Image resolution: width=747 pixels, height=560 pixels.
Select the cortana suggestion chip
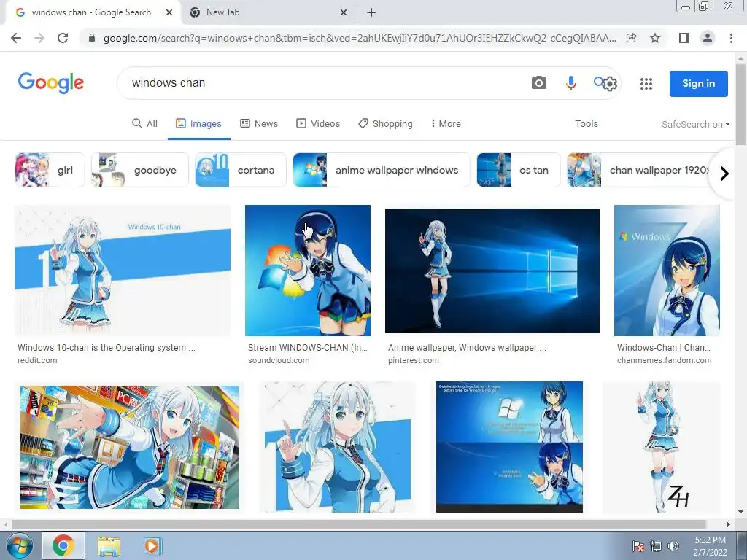pos(241,170)
